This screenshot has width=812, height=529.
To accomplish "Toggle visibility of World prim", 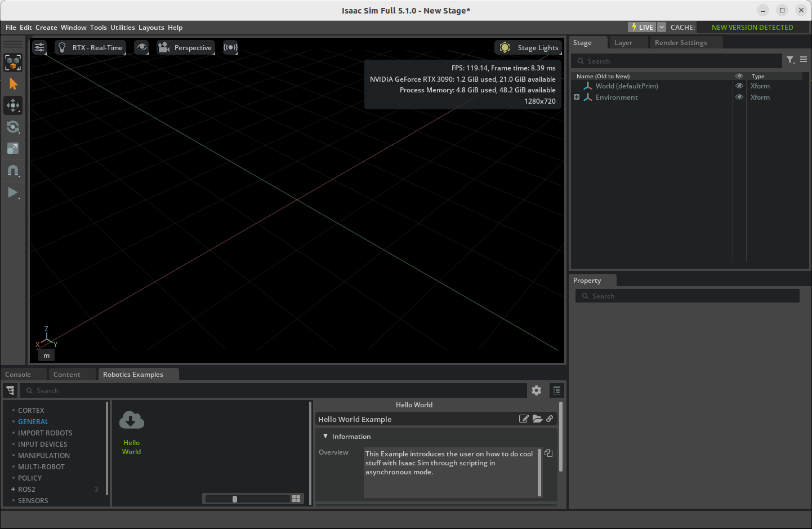I will coord(739,86).
